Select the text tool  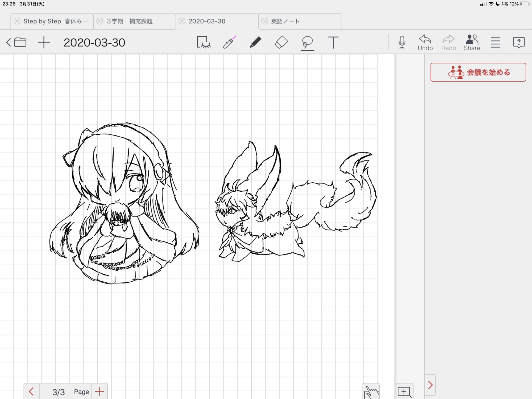click(x=333, y=42)
